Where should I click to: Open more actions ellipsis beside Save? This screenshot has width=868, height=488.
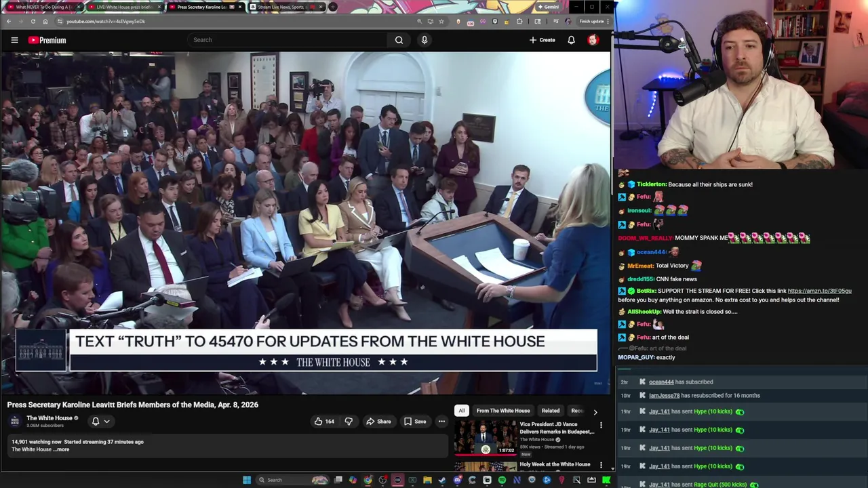point(441,422)
